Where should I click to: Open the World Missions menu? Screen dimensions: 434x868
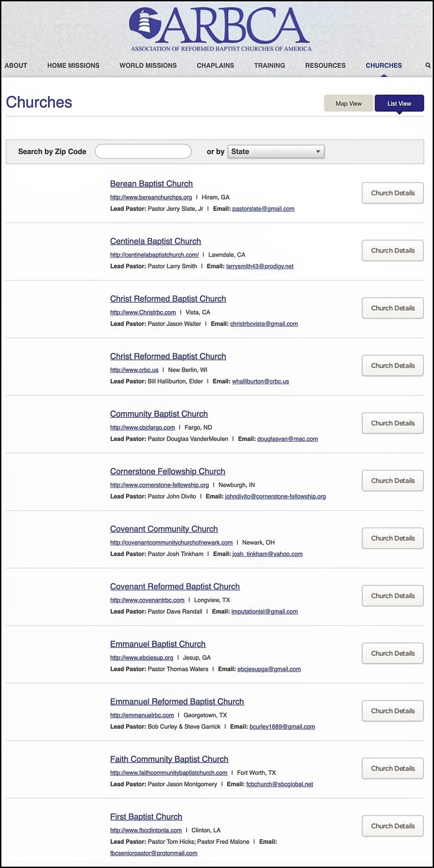(148, 65)
